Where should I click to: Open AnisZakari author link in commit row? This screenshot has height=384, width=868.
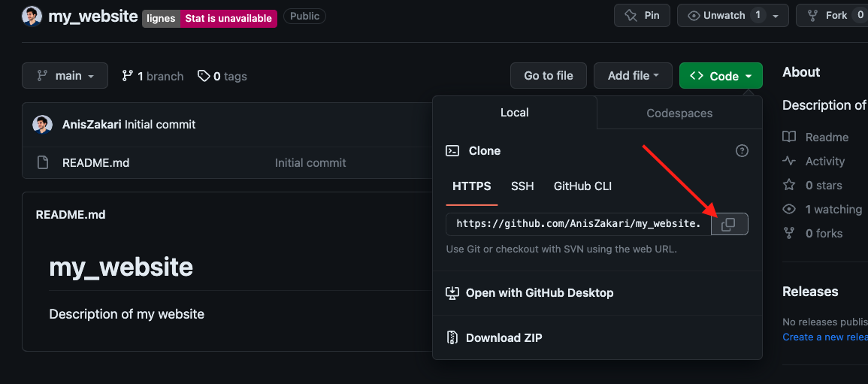click(92, 125)
